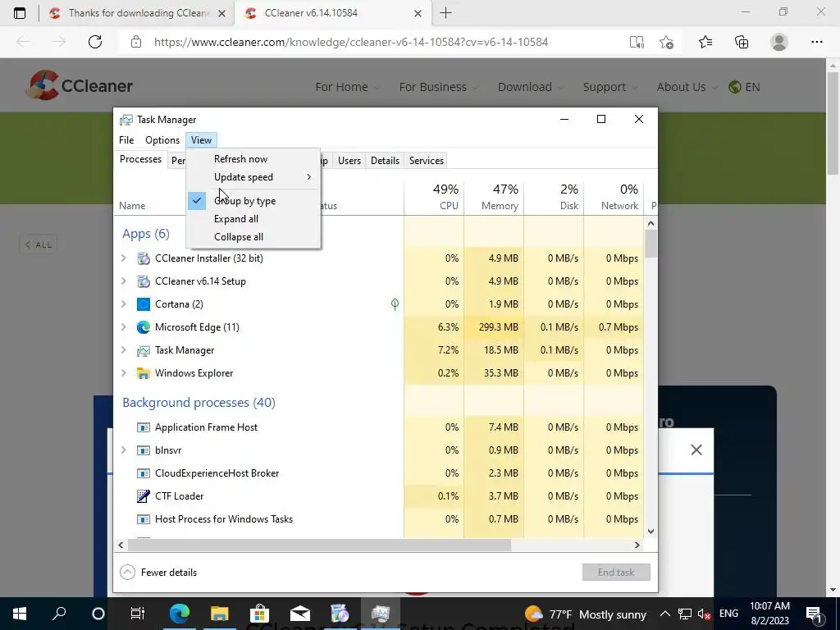Image resolution: width=840 pixels, height=630 pixels.
Task: Open Edge immersive reader icon in address bar
Action: click(637, 42)
